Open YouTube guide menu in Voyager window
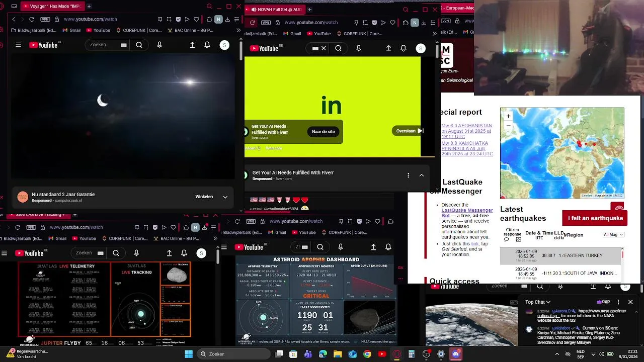Viewport: 644px width, 362px height. (x=18, y=45)
